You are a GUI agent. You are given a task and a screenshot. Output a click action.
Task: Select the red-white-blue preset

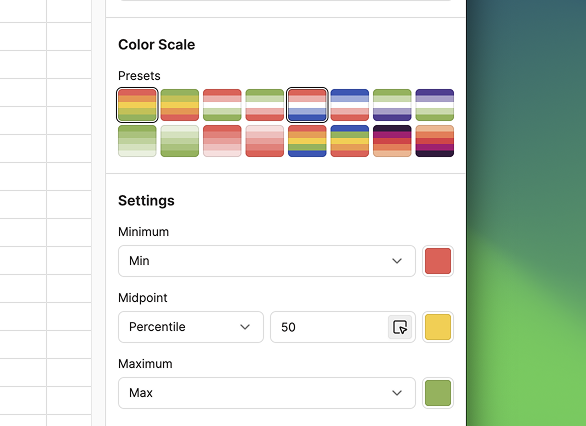pyautogui.click(x=307, y=105)
